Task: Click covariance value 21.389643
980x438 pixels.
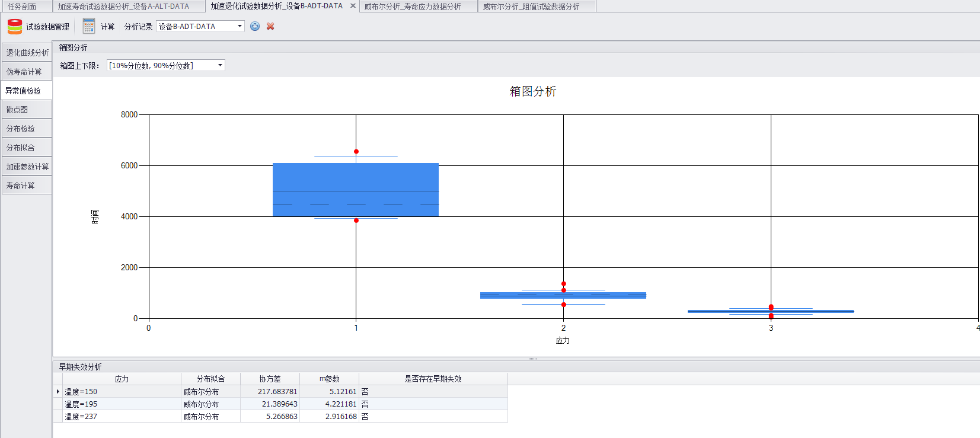Action: (280, 404)
